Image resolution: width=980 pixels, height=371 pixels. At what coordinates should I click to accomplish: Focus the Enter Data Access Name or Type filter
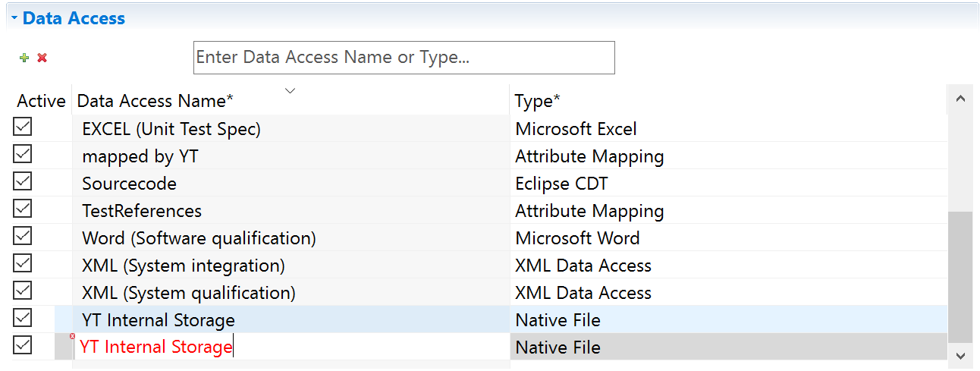404,58
